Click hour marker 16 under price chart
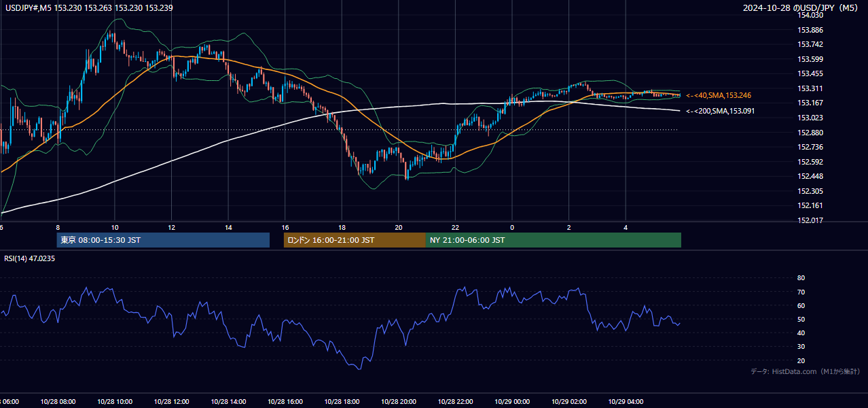This screenshot has width=868, height=408. click(285, 228)
